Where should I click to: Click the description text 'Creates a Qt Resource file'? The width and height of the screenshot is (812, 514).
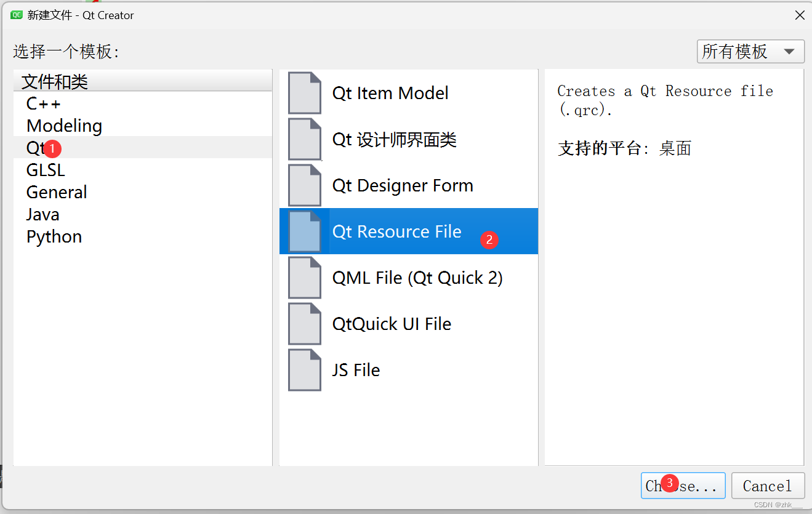coord(665,91)
